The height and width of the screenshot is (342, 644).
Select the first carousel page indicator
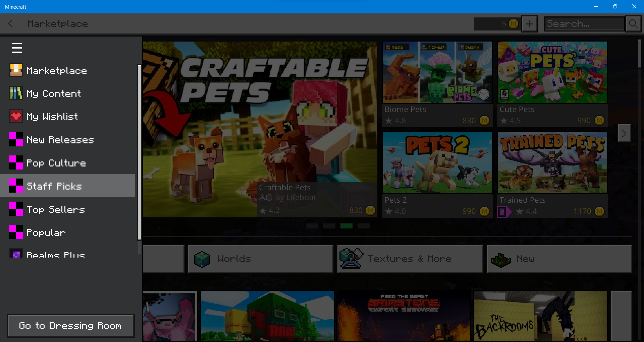pos(312,226)
